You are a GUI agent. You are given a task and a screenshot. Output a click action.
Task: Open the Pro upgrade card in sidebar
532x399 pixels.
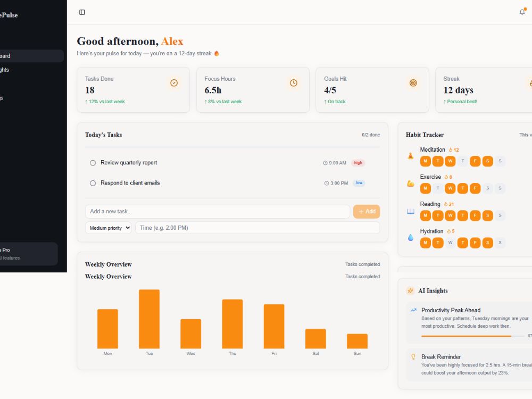29,254
